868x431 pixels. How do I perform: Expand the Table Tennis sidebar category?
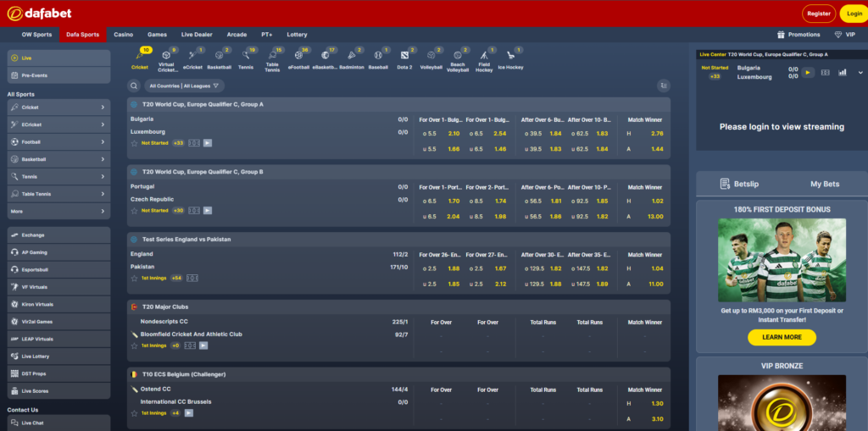click(x=58, y=194)
